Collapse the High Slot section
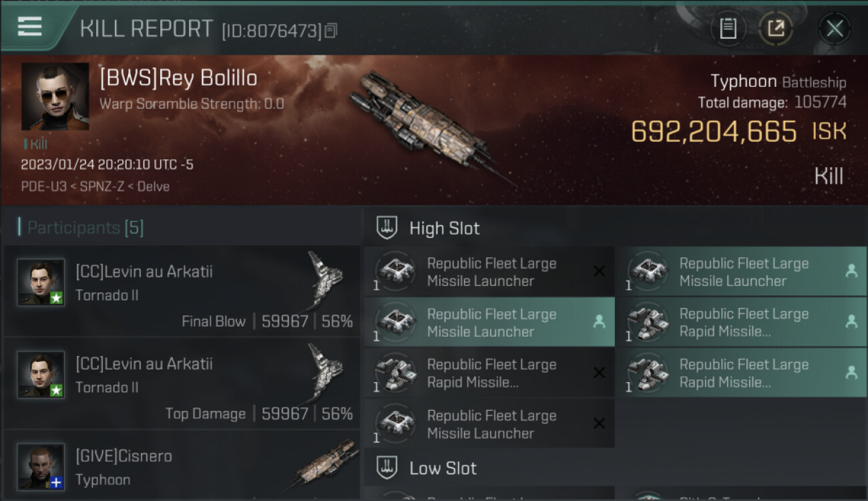This screenshot has width=868, height=501. 444,228
